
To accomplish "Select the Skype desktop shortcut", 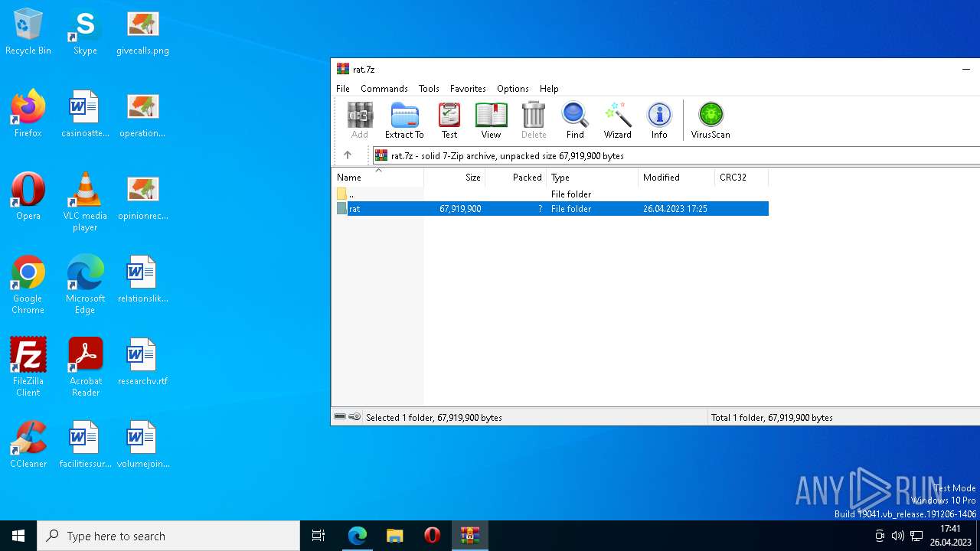I will point(85,32).
